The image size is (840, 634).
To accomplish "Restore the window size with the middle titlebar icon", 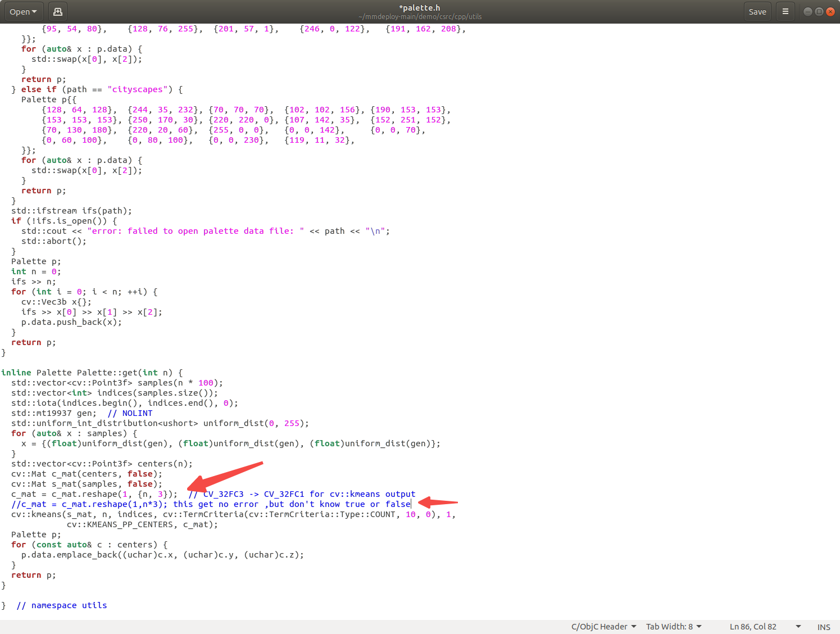I will click(x=819, y=11).
